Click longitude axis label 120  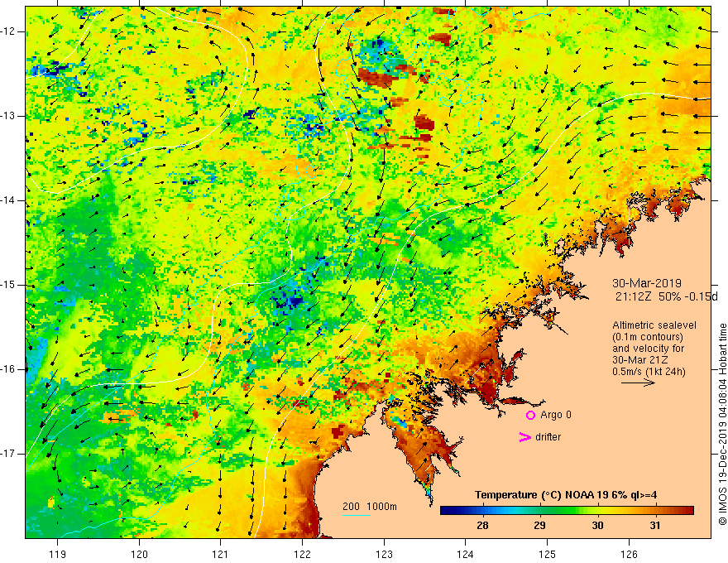[x=139, y=554]
